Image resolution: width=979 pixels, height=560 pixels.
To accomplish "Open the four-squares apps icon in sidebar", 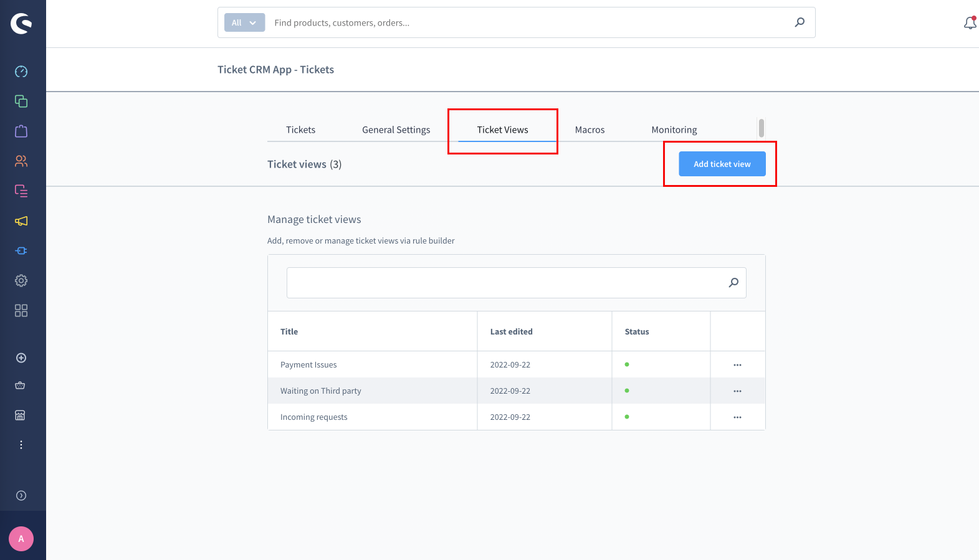I will click(21, 311).
